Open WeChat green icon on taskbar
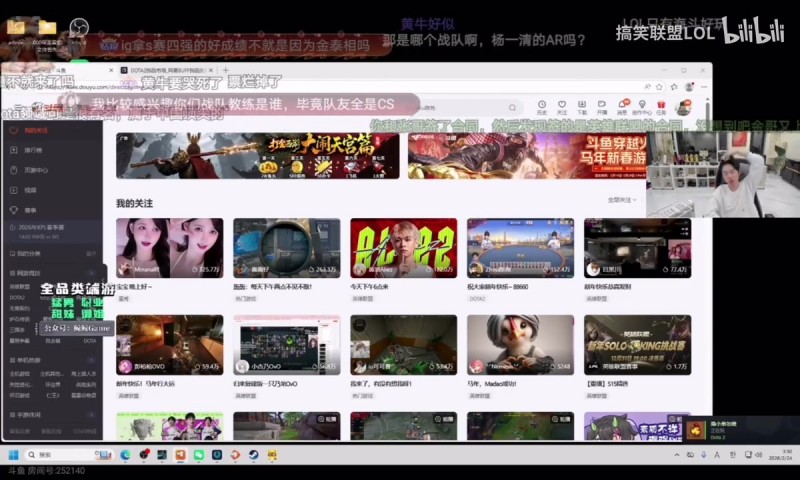This screenshot has height=480, width=800. coord(198,454)
